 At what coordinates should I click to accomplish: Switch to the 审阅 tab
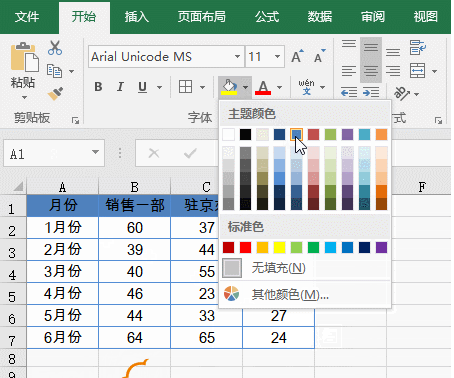click(373, 17)
